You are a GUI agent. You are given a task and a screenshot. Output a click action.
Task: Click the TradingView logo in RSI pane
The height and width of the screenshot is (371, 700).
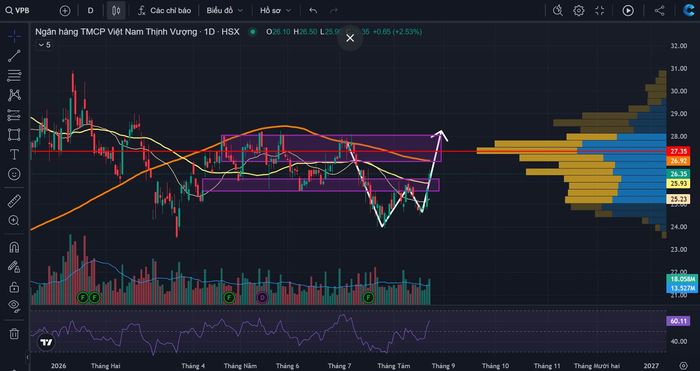(x=46, y=343)
